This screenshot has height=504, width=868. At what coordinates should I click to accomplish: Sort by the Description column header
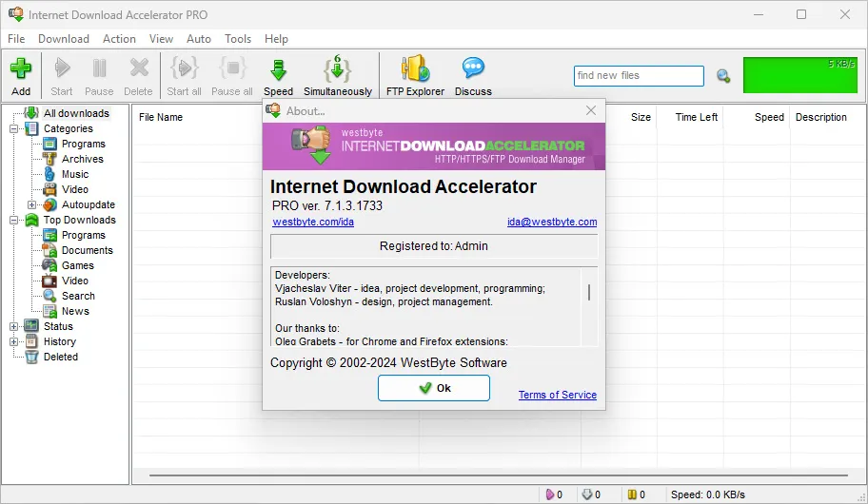click(x=821, y=117)
